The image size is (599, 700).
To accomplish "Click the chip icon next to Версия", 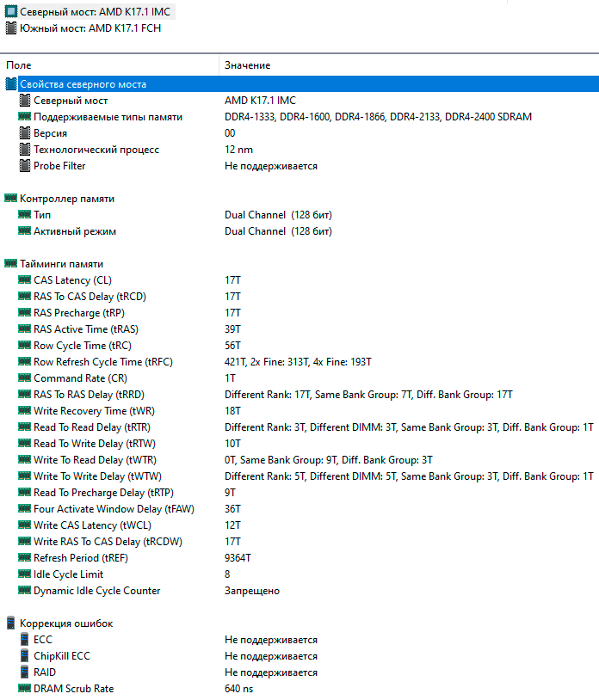I will (25, 133).
